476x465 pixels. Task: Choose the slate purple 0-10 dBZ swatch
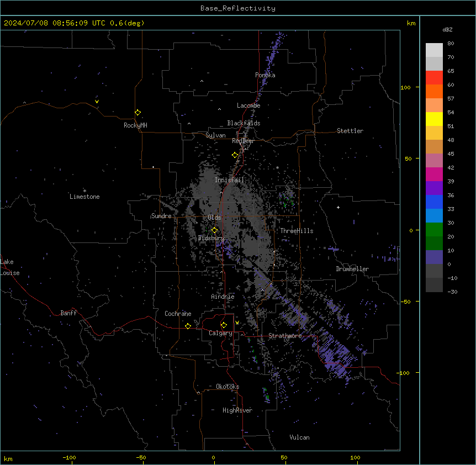point(434,257)
